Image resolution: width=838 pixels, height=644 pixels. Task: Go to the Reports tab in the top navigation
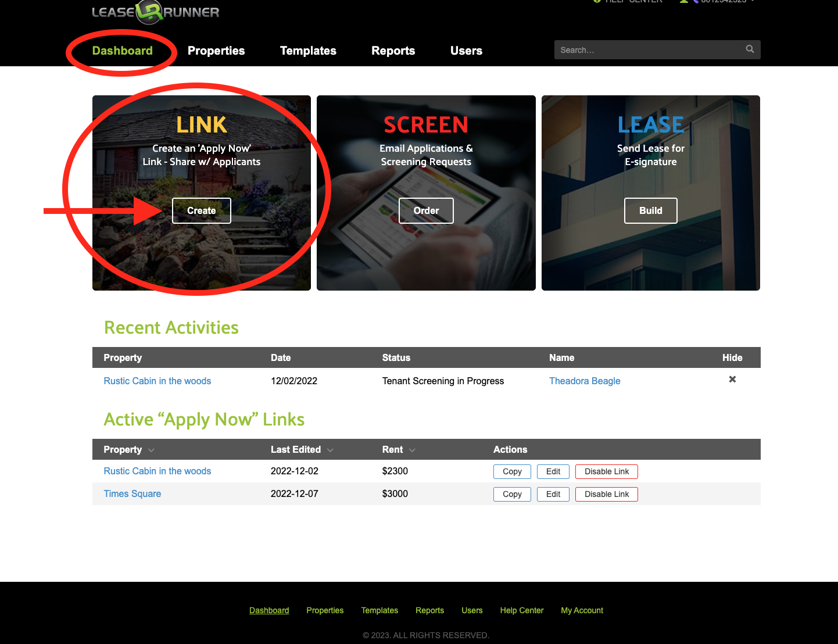click(x=393, y=51)
